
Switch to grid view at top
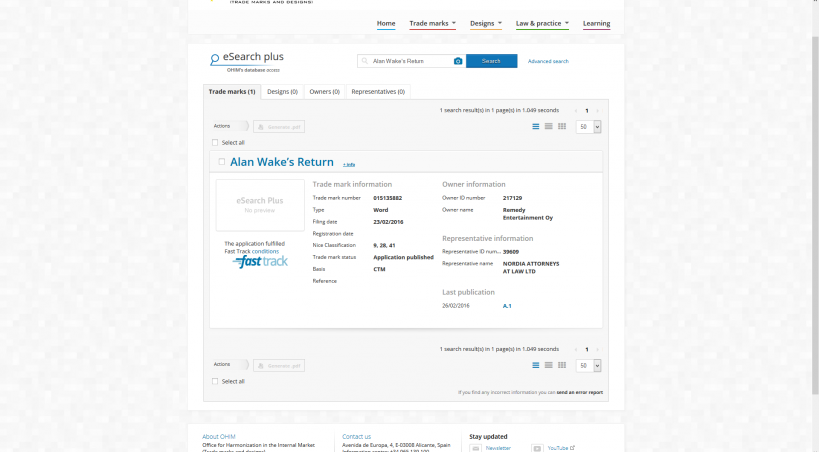coord(562,127)
